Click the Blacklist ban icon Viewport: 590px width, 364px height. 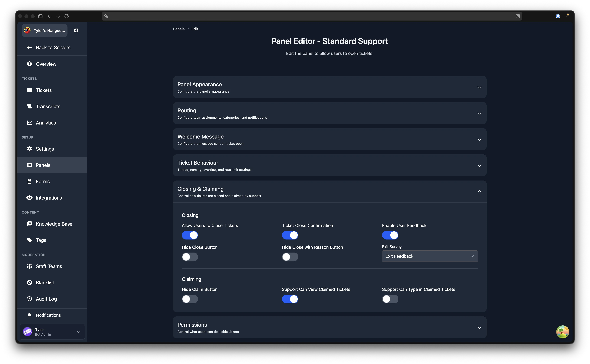29,282
